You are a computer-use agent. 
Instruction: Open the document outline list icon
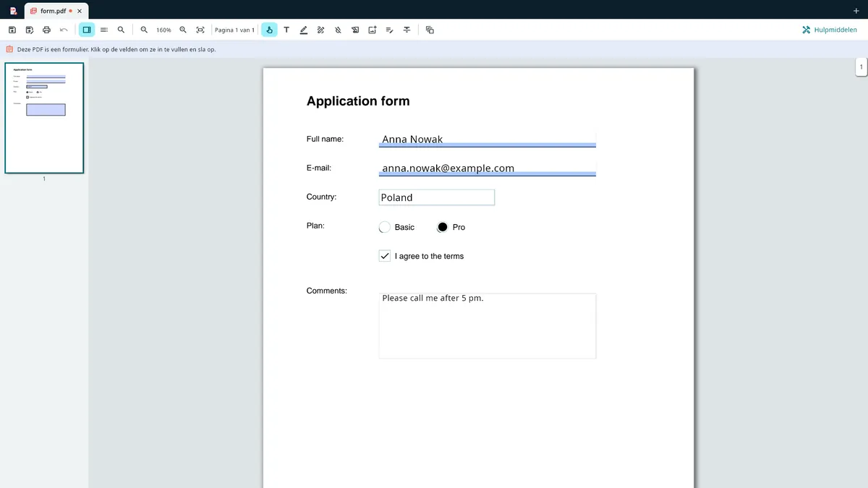[x=104, y=30]
